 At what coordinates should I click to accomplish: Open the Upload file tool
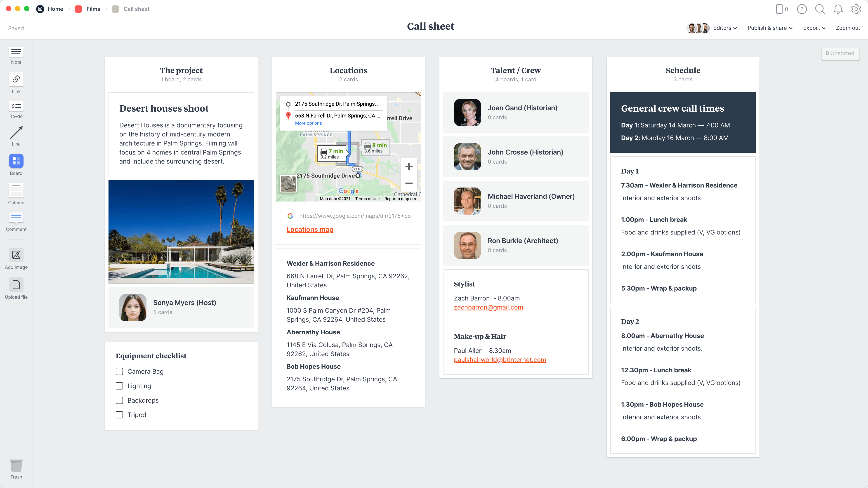pos(16,285)
